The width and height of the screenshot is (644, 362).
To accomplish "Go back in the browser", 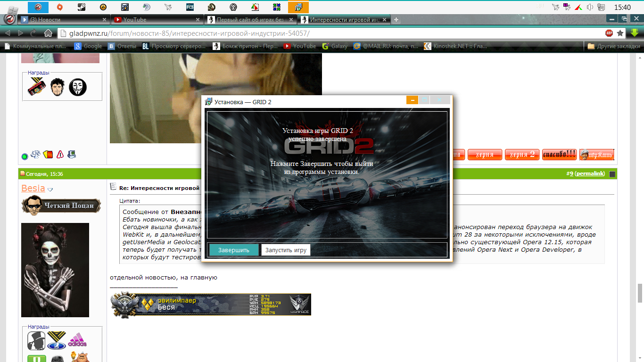I will click(8, 33).
